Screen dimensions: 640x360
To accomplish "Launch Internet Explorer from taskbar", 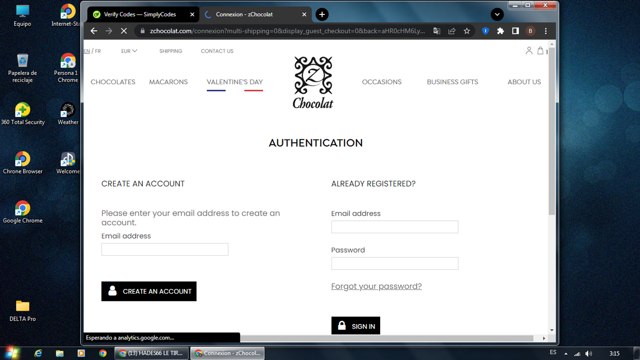I will 38,353.
